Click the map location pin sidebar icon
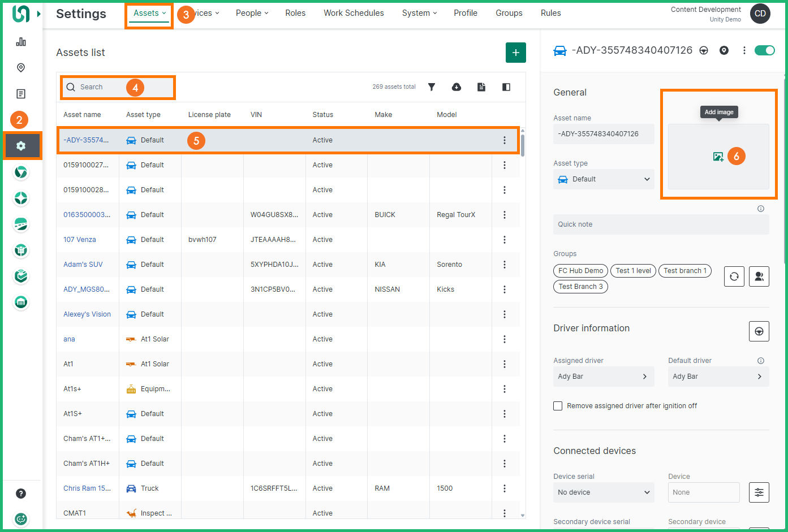The width and height of the screenshot is (788, 532). click(x=21, y=68)
